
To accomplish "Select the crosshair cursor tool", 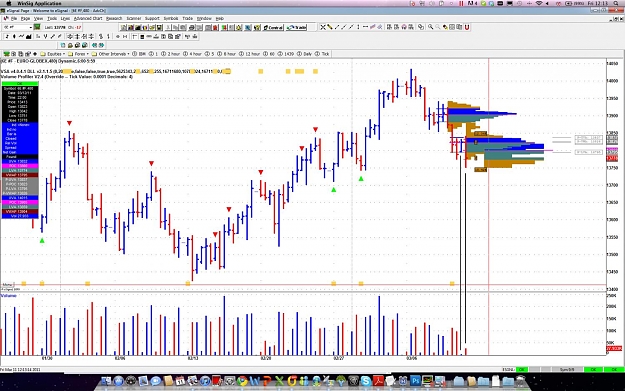I will 323,27.
